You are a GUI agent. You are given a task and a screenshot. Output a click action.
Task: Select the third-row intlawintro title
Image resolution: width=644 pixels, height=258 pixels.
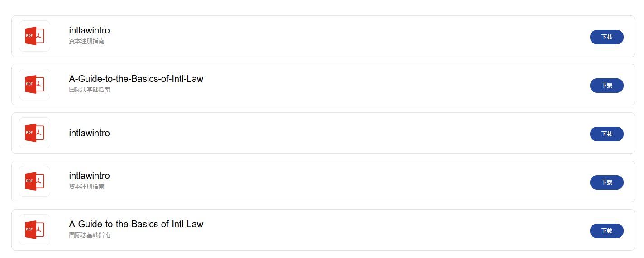[89, 133]
